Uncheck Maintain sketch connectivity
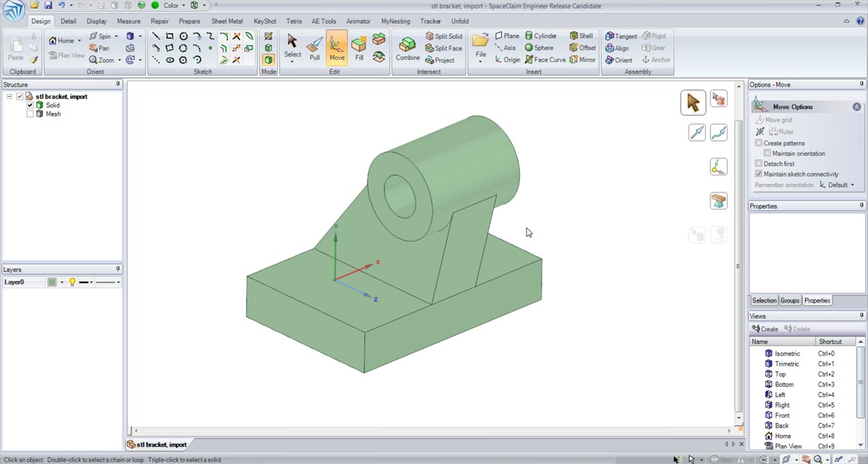Image resolution: width=868 pixels, height=464 pixels. point(759,174)
